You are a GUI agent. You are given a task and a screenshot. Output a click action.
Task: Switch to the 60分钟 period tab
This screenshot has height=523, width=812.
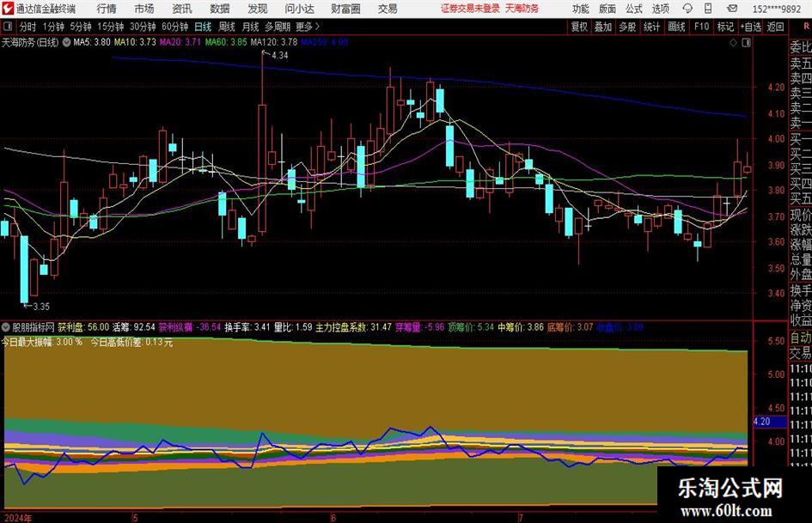[174, 27]
